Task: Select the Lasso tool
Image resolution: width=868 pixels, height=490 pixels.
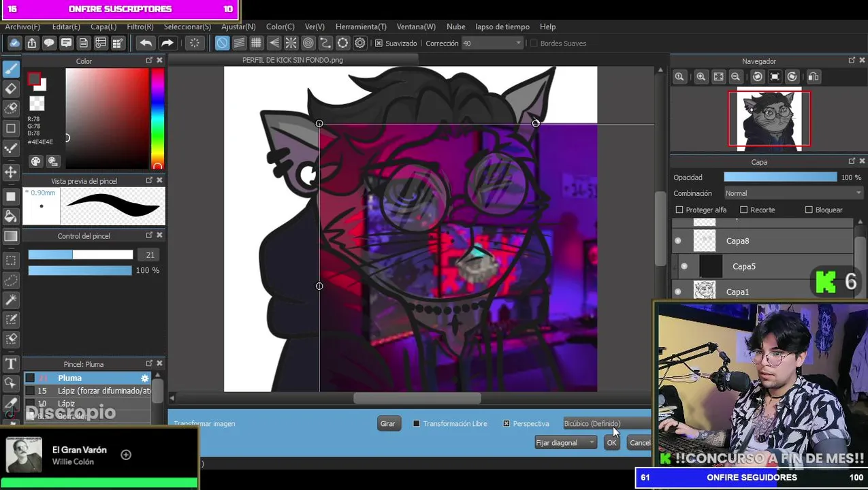Action: point(11,280)
